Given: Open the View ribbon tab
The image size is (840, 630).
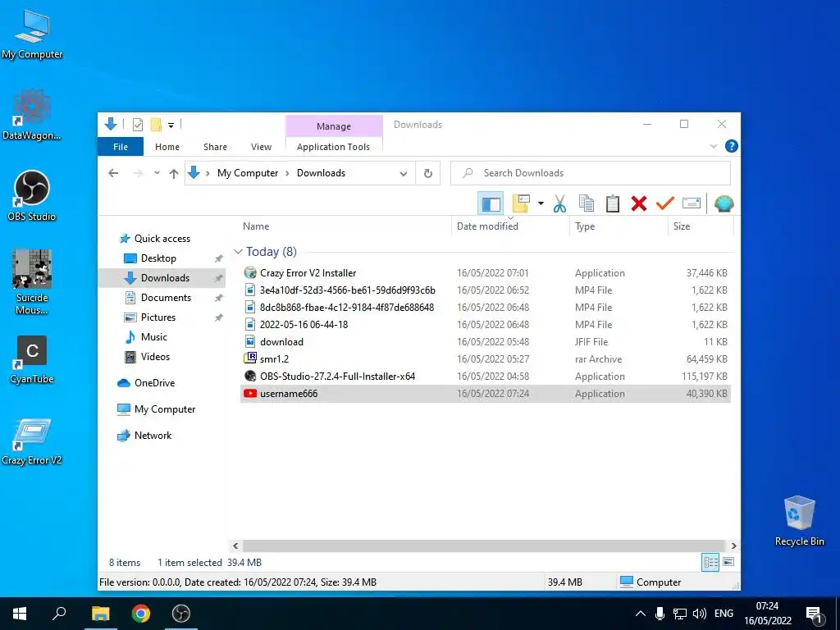Looking at the screenshot, I should coord(261,147).
